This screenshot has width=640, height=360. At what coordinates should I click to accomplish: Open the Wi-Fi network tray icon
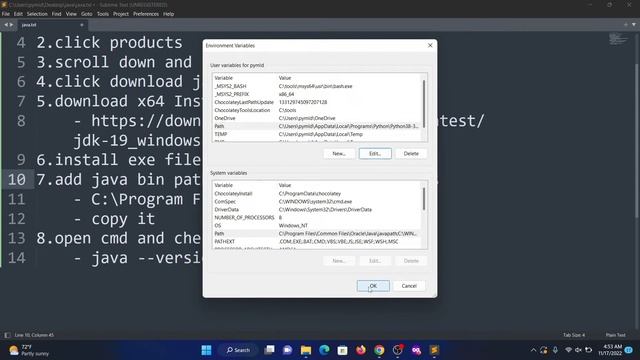(x=568, y=350)
